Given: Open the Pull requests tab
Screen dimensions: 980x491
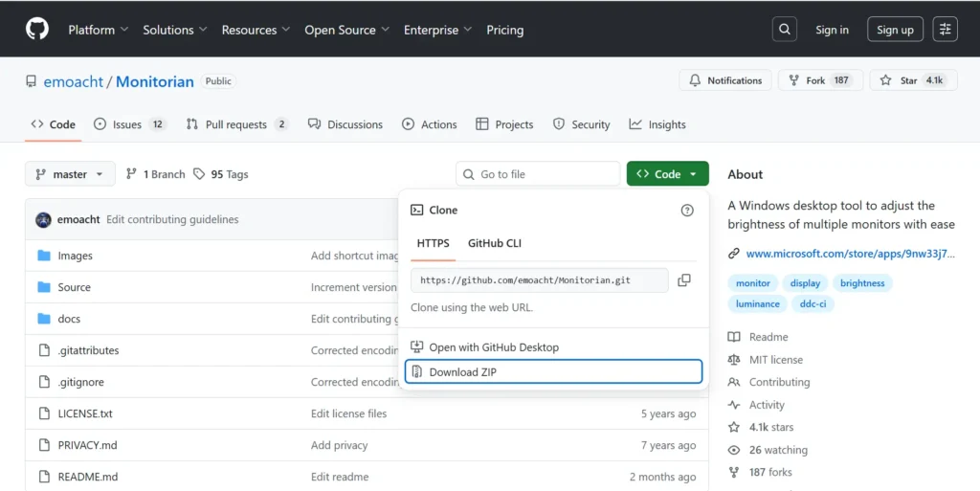Looking at the screenshot, I should click(236, 124).
